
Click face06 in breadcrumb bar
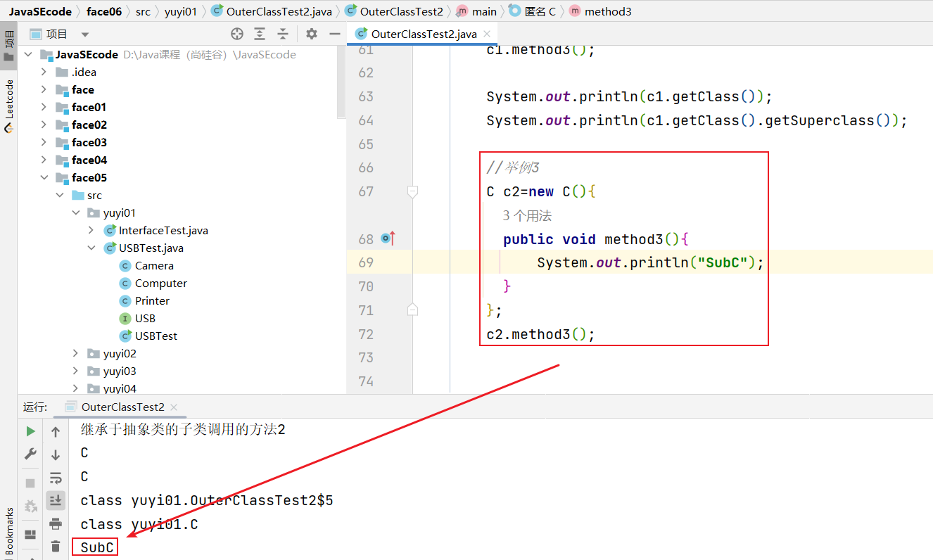coord(104,11)
